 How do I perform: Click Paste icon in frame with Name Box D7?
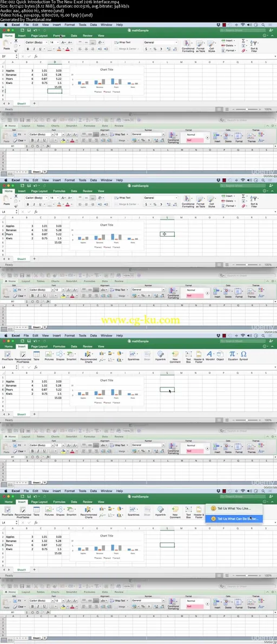pyautogui.click(x=6, y=44)
